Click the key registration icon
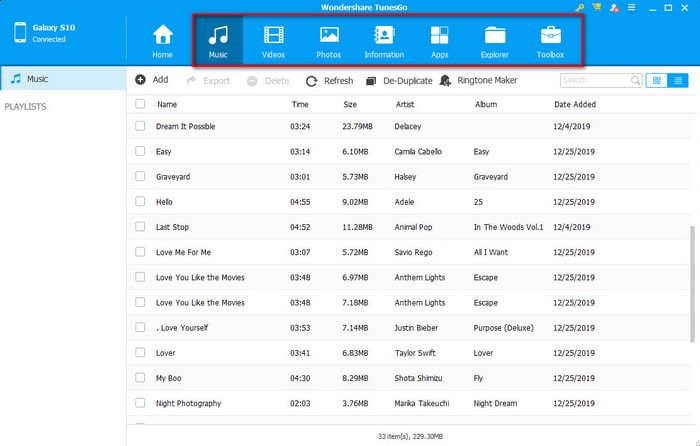 (x=579, y=8)
